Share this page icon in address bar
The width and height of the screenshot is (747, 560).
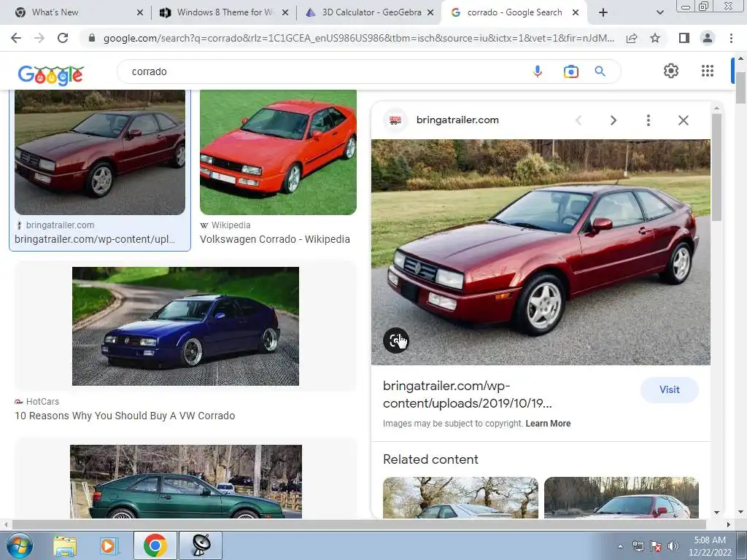pyautogui.click(x=632, y=38)
